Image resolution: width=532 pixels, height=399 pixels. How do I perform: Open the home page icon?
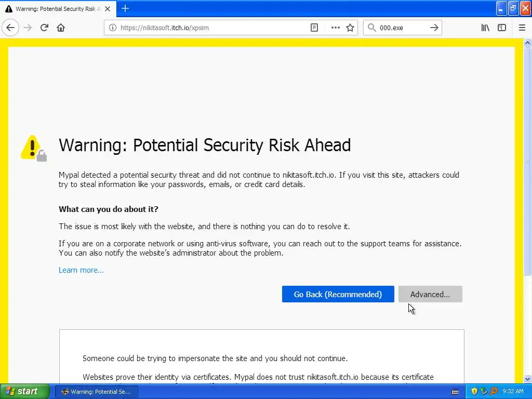point(61,28)
